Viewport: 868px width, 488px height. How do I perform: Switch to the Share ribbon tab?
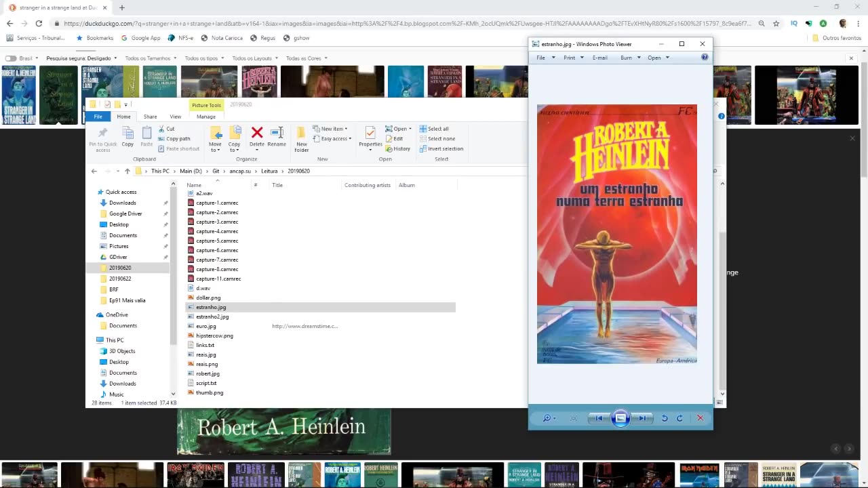[150, 117]
